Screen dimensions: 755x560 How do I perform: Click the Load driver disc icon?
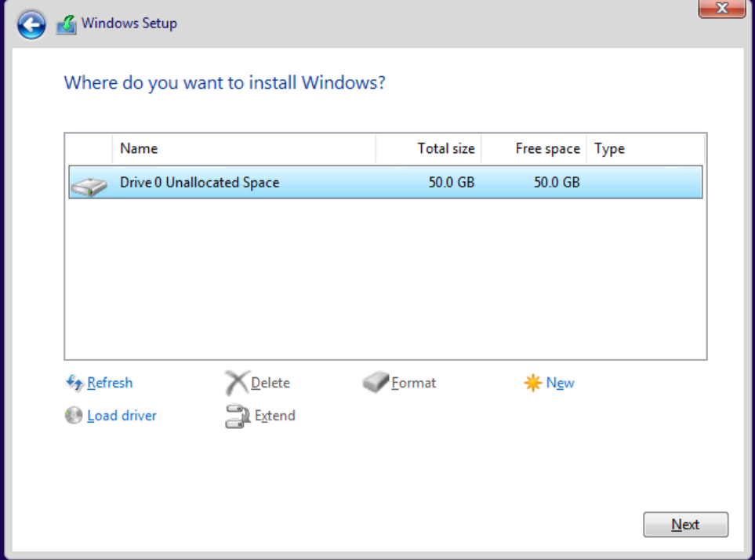74,416
